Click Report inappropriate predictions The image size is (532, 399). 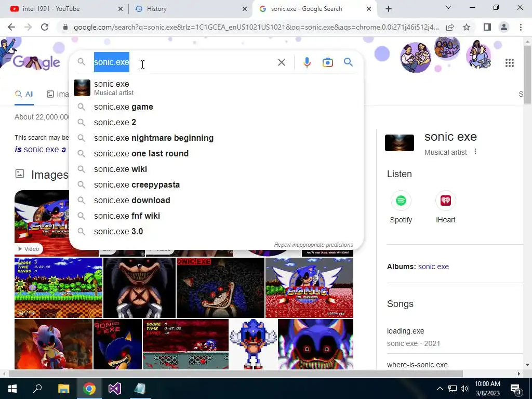pos(313,245)
